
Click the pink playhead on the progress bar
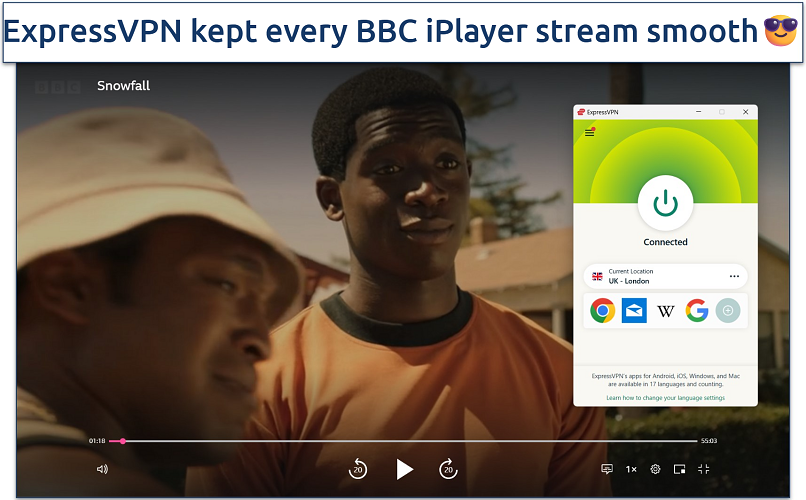pyautogui.click(x=123, y=441)
